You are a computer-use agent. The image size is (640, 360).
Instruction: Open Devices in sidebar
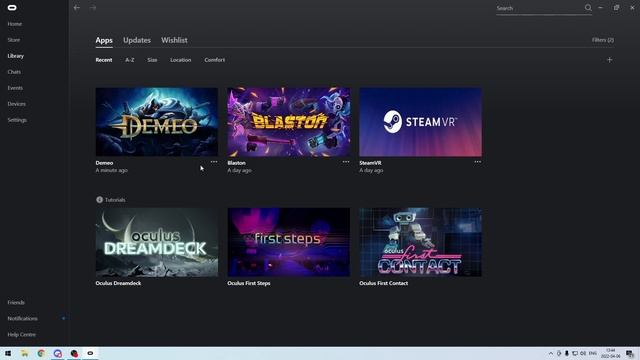(16, 104)
